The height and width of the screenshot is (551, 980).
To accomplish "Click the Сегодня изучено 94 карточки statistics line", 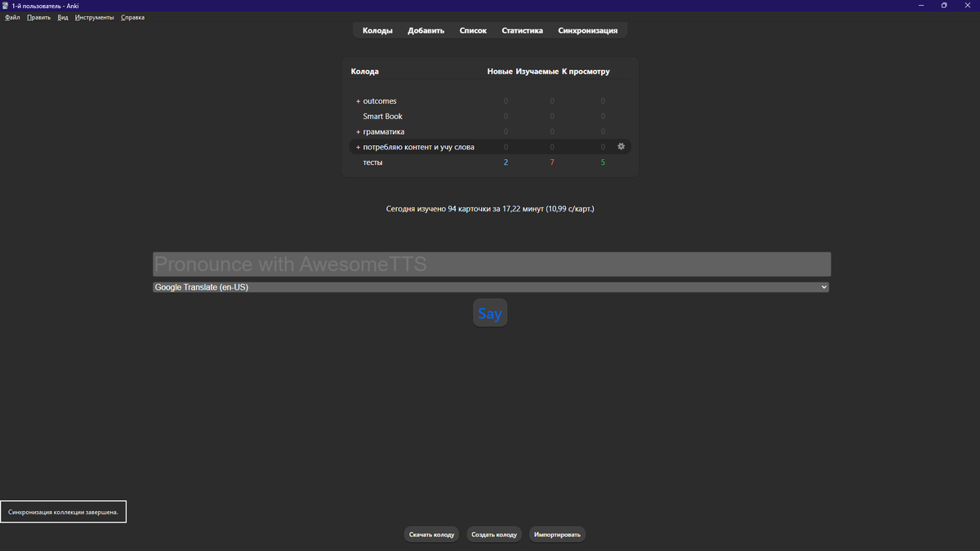I will pos(490,209).
